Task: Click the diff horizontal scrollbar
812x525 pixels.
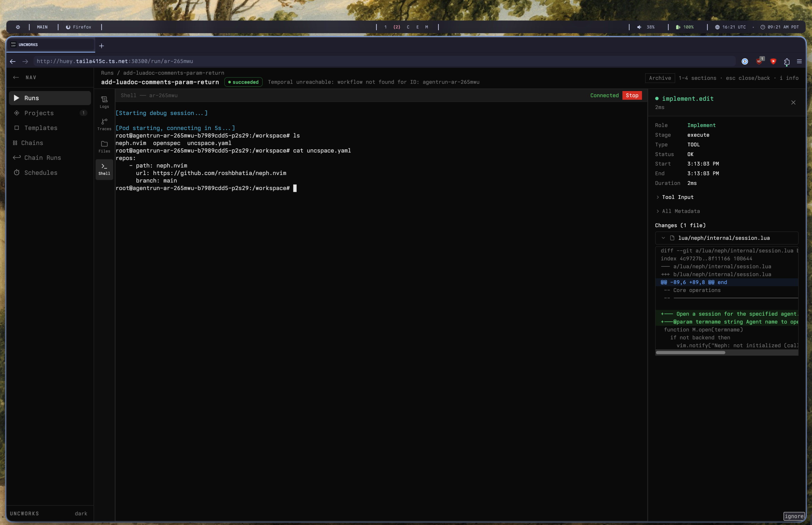Action: (690, 352)
